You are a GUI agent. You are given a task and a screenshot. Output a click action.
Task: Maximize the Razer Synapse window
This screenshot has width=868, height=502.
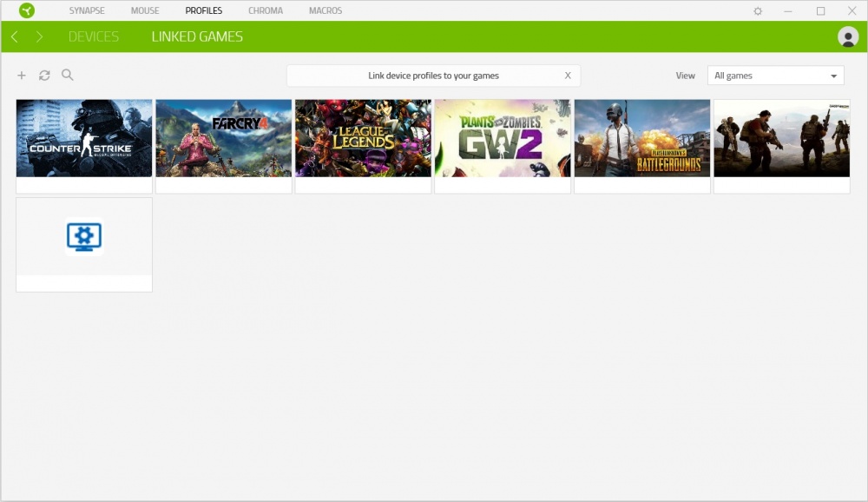point(820,11)
